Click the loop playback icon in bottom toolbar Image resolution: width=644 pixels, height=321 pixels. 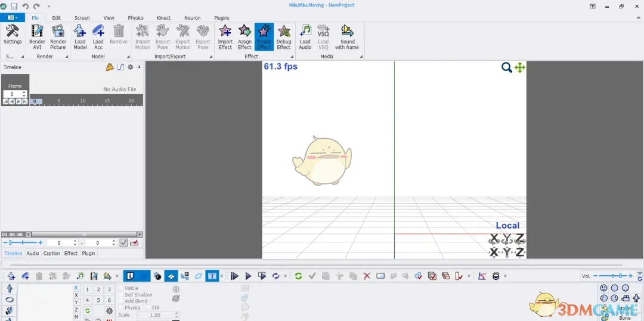275,276
